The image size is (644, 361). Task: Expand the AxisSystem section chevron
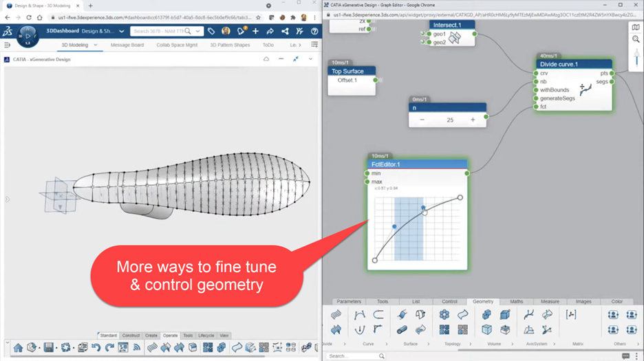point(554,344)
